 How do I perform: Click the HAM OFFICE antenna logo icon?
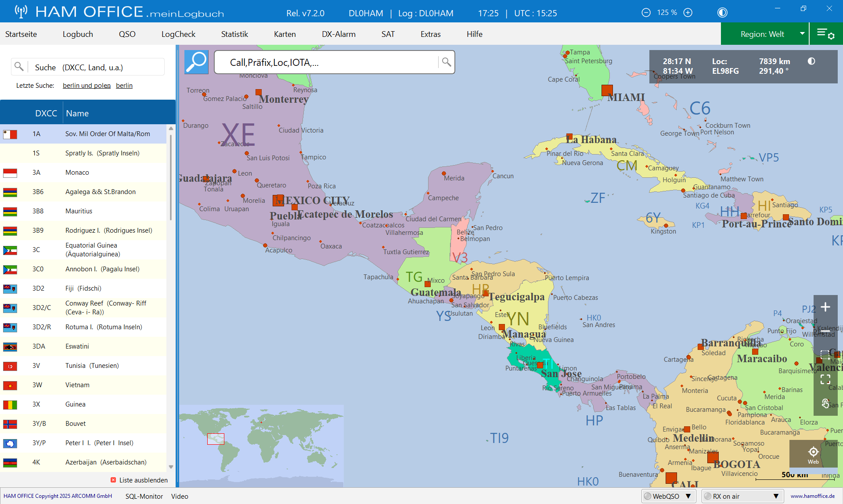pyautogui.click(x=21, y=11)
